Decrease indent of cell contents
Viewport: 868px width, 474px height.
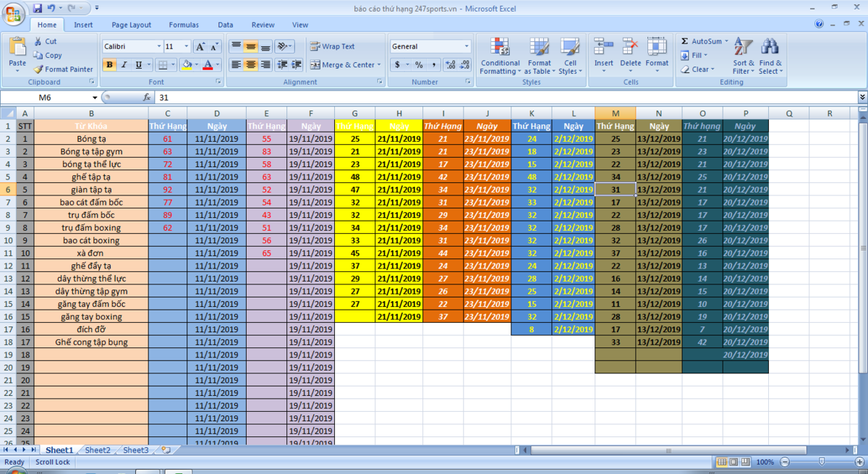pyautogui.click(x=283, y=64)
